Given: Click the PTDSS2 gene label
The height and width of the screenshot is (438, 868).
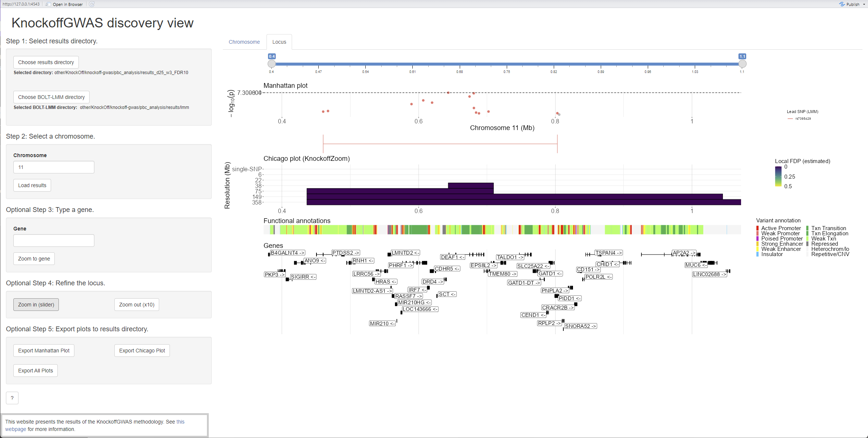Looking at the screenshot, I should [x=346, y=253].
